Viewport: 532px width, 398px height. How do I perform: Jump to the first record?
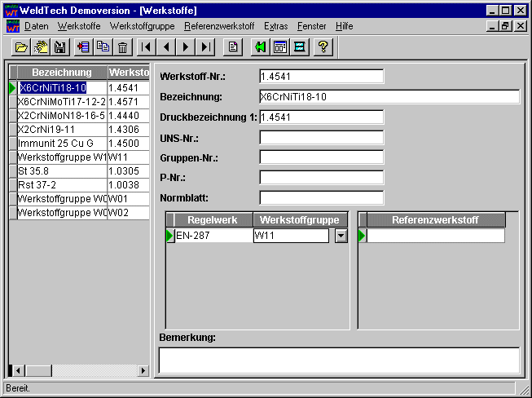[147, 47]
